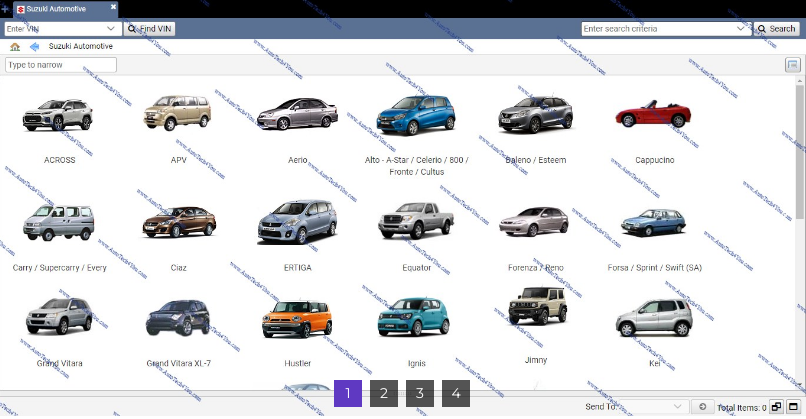Click the restore panel icon in status bar
This screenshot has width=806, height=419.
coord(776,407)
